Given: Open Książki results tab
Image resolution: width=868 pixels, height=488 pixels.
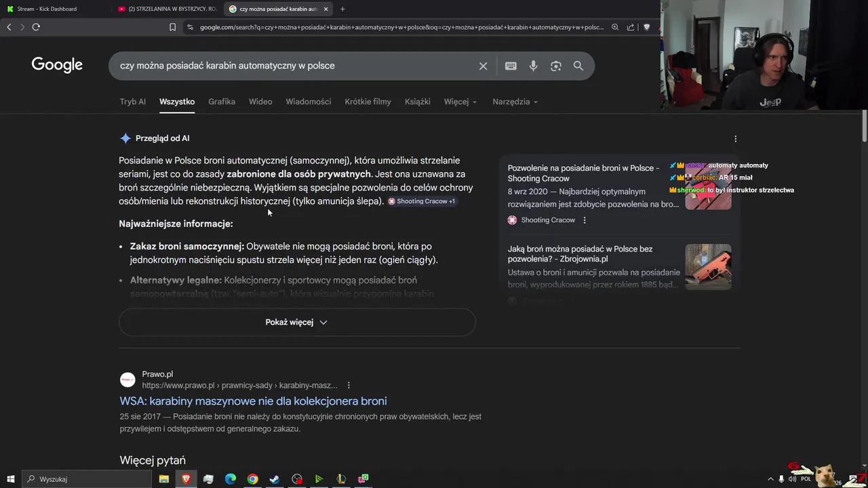Looking at the screenshot, I should pos(418,102).
